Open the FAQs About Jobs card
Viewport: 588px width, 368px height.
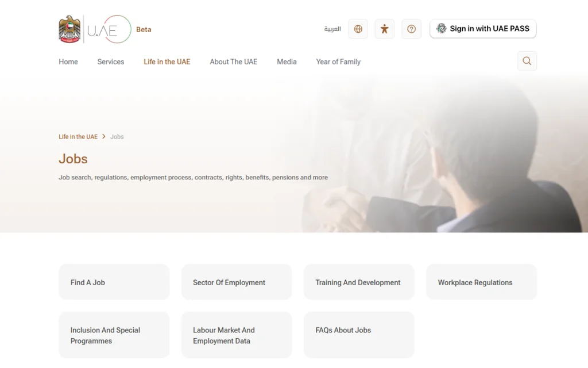[x=359, y=335]
